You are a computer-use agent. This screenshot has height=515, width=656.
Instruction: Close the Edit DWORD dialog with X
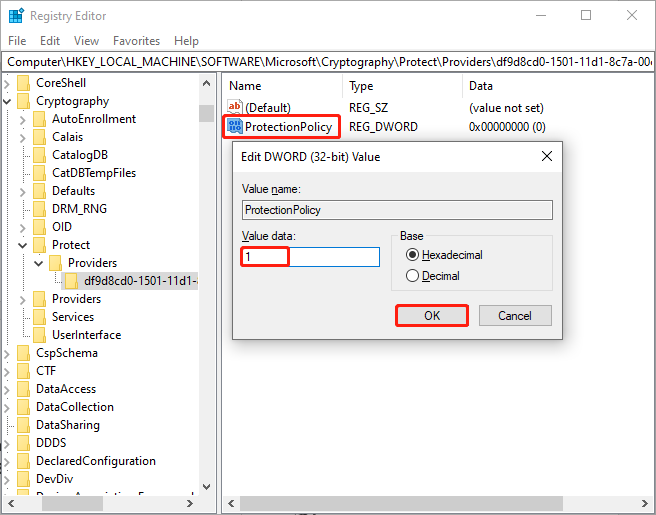[547, 156]
